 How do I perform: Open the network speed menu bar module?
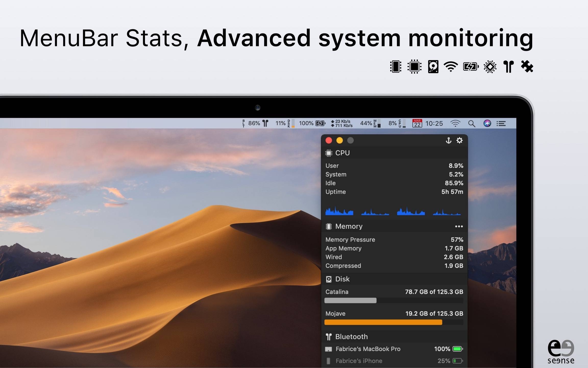341,123
